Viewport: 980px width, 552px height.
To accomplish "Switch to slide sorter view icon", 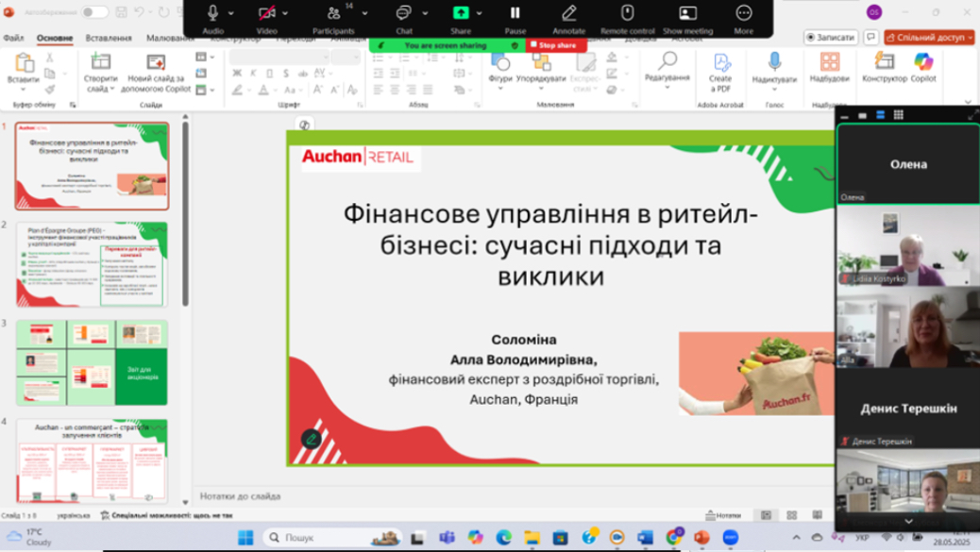I will (x=792, y=515).
